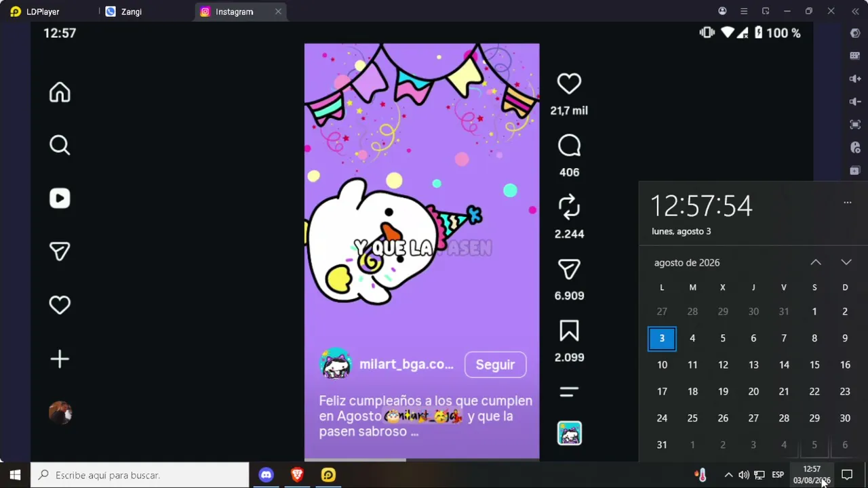Follow milart_bga with the Seguir button
The height and width of the screenshot is (488, 868).
click(495, 365)
